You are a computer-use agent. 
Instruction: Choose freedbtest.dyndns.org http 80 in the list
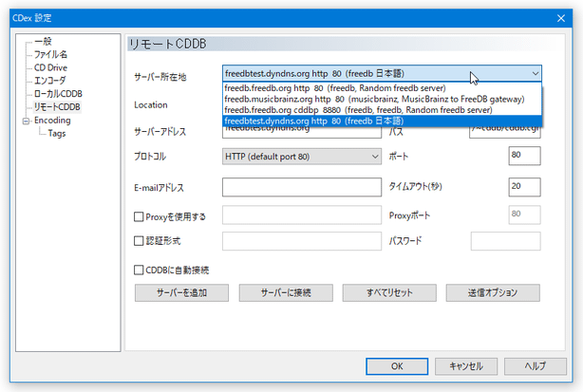[382, 121]
